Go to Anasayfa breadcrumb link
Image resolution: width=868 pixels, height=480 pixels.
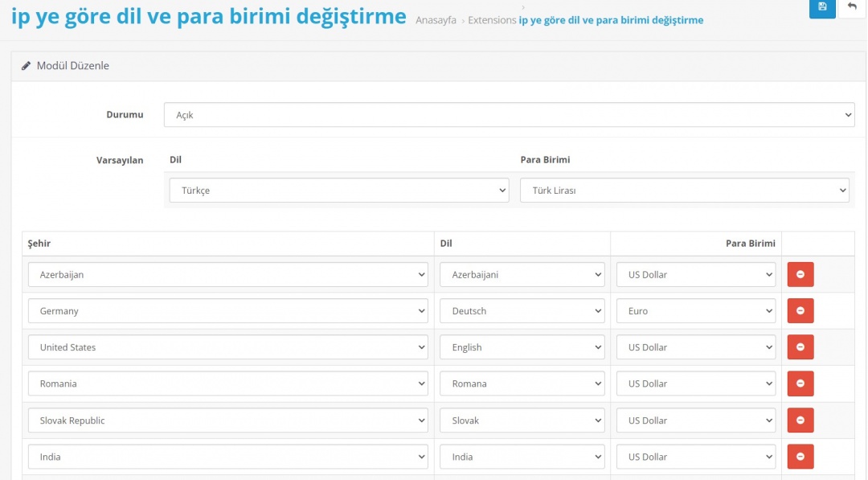coord(437,20)
